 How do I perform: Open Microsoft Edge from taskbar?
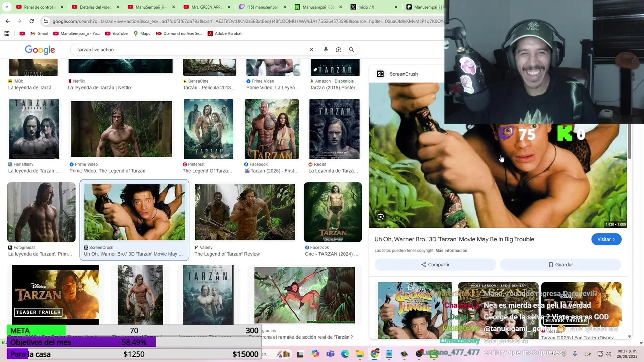click(345, 354)
